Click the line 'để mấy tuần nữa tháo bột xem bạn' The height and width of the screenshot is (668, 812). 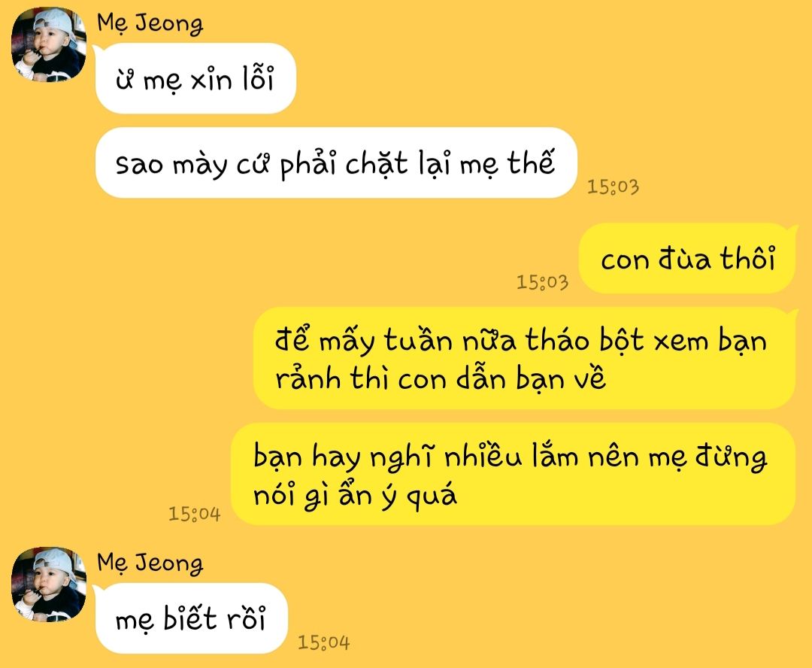click(x=520, y=341)
